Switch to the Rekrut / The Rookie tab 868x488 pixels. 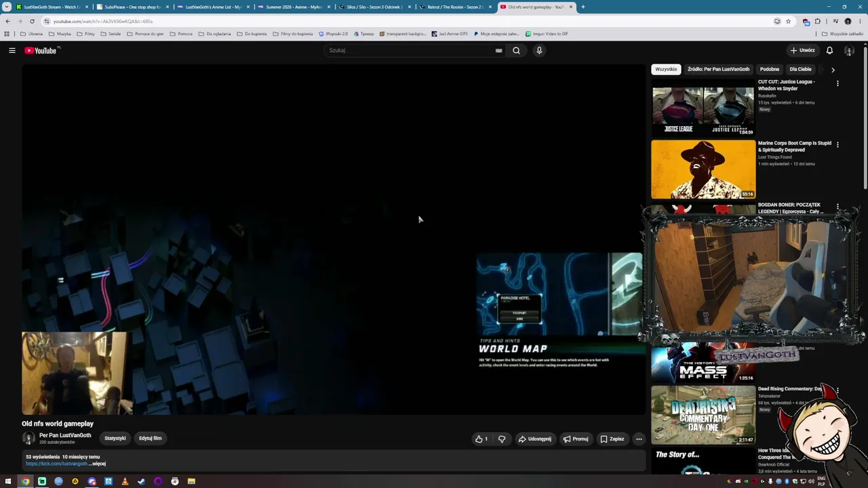click(456, 7)
